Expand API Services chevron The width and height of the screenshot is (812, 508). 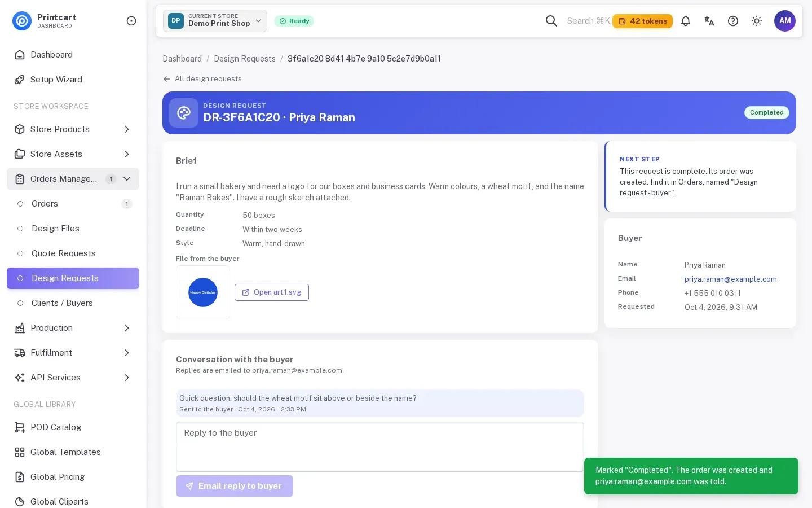click(x=127, y=378)
